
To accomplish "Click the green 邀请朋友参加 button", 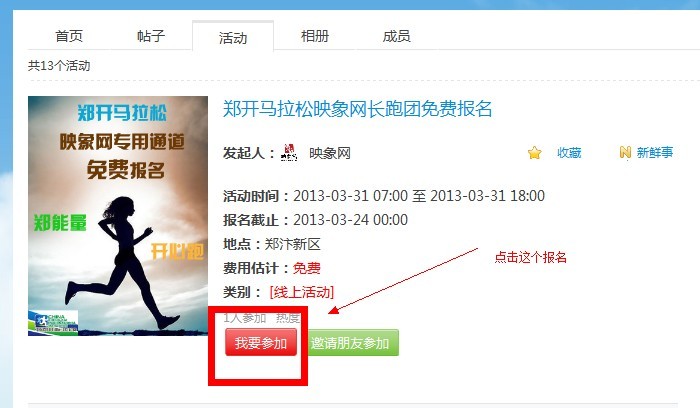I will point(350,342).
